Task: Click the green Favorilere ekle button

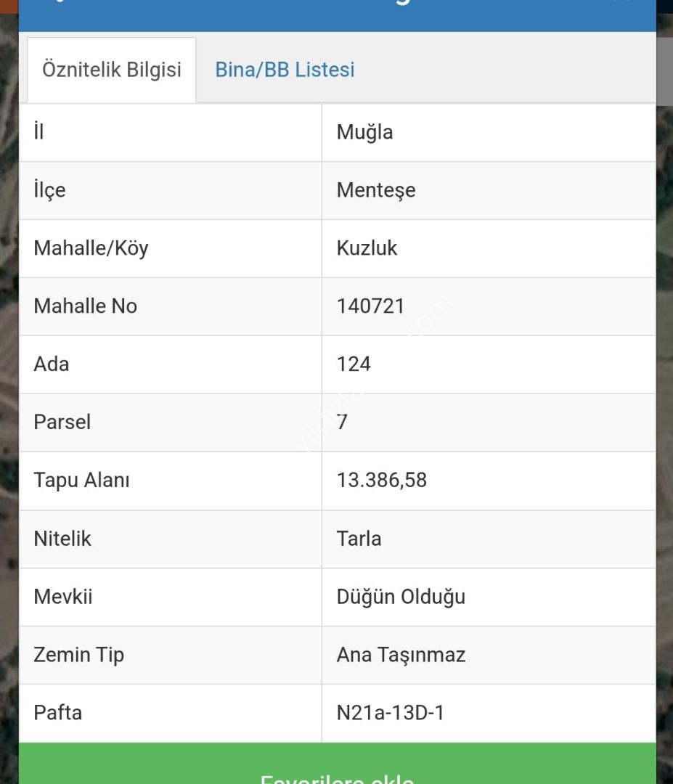Action: click(x=337, y=764)
